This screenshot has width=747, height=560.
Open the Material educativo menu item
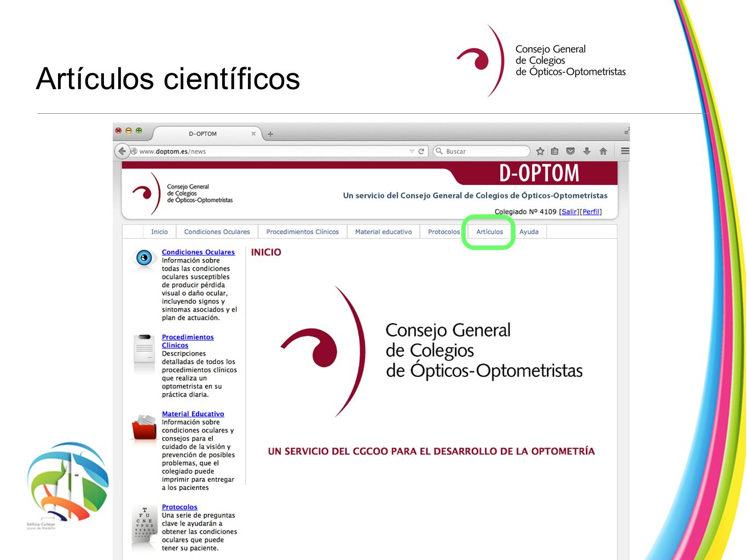(384, 232)
